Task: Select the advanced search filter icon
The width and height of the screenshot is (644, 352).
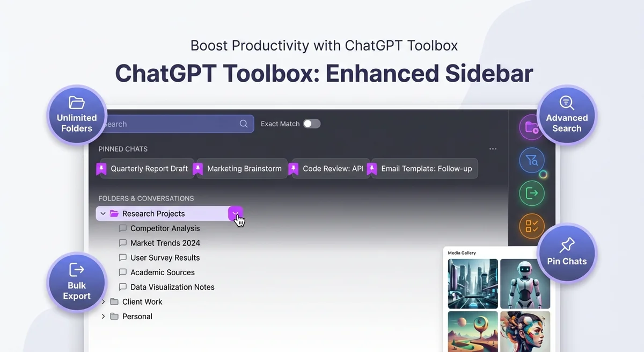Action: (531, 161)
